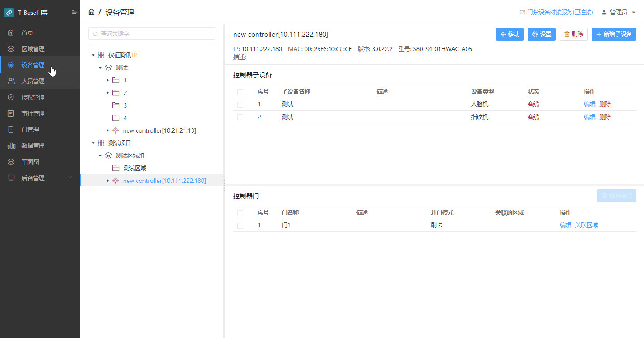Click the 查询关键字 search field
644x338 pixels.
coord(152,34)
